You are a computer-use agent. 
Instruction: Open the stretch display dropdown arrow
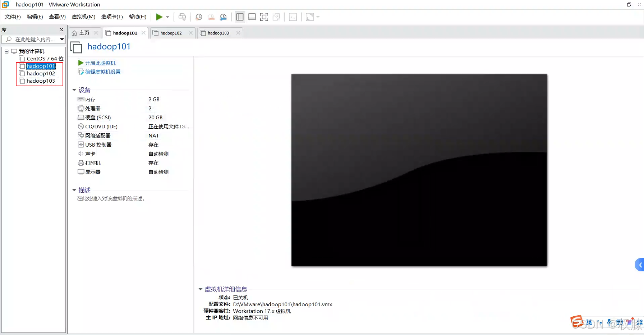(x=318, y=17)
